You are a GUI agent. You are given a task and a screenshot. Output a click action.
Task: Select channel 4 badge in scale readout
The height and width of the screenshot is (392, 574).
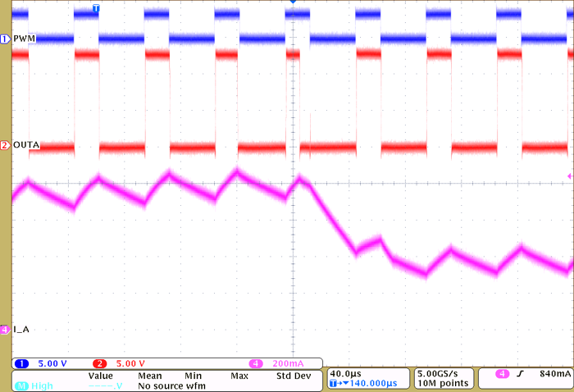point(256,363)
